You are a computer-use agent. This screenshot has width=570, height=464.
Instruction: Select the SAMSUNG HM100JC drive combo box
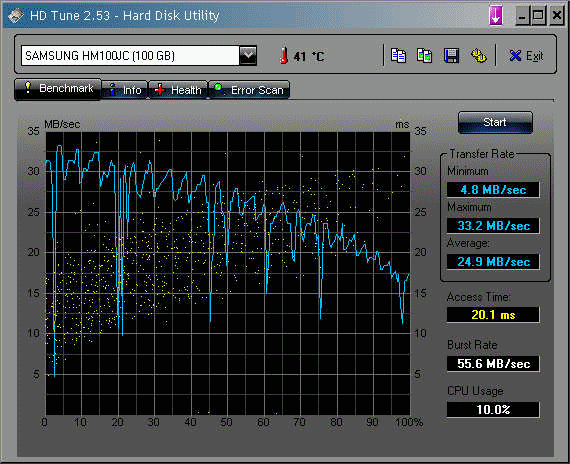click(x=139, y=56)
